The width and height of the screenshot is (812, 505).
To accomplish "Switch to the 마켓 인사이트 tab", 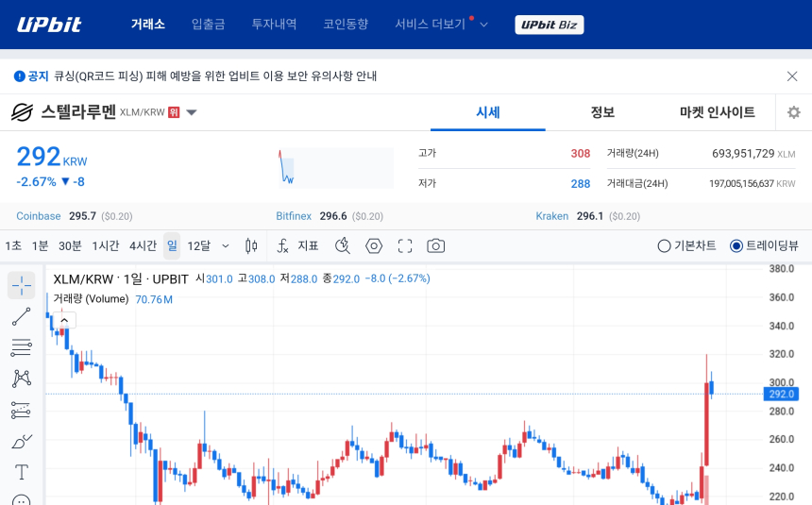I will tap(718, 112).
